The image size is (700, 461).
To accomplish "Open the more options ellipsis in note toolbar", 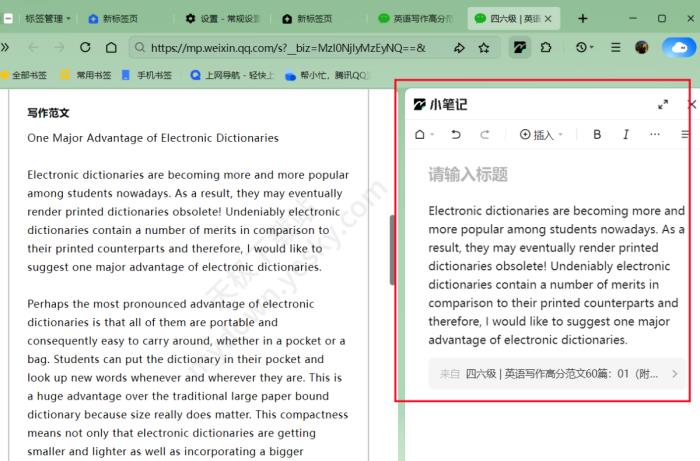I will pyautogui.click(x=655, y=135).
